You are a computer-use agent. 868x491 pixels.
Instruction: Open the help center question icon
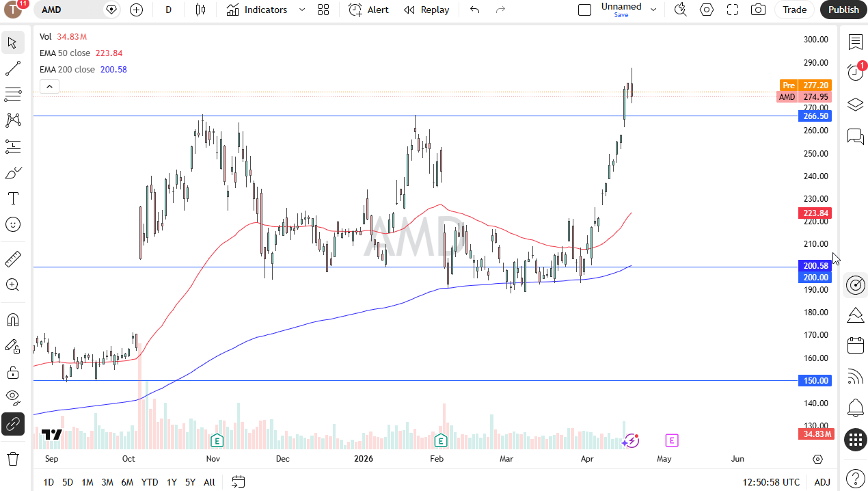(855, 478)
